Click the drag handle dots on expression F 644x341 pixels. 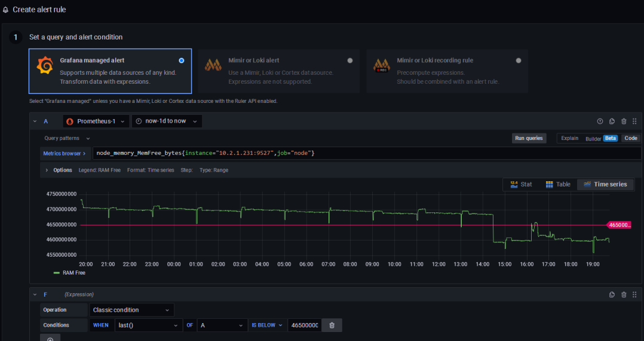634,294
